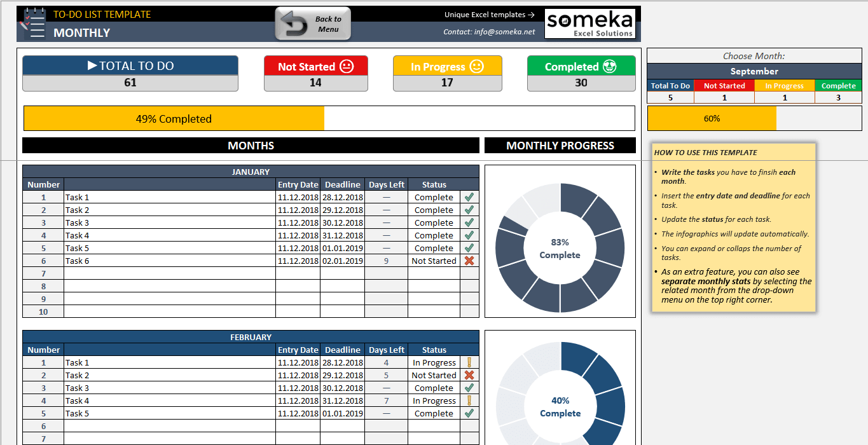Click January Task 1 green checkmark icon
The image size is (868, 445).
point(469,197)
